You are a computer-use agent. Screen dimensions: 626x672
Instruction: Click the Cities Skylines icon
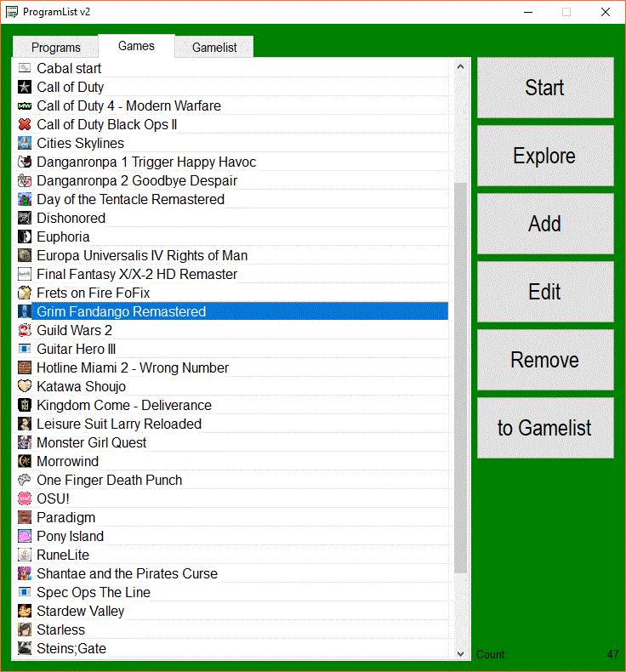[25, 143]
